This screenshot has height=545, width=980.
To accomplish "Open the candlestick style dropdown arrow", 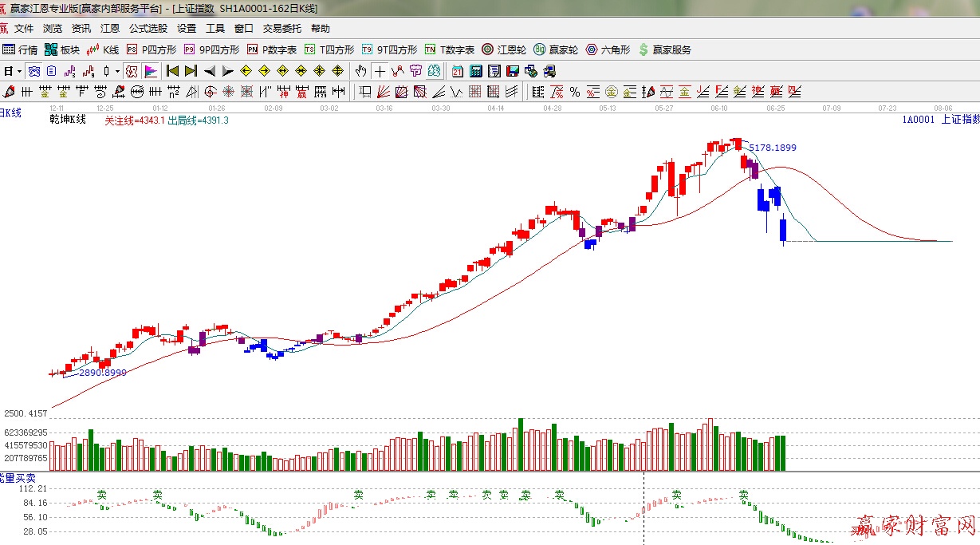I will coord(117,71).
